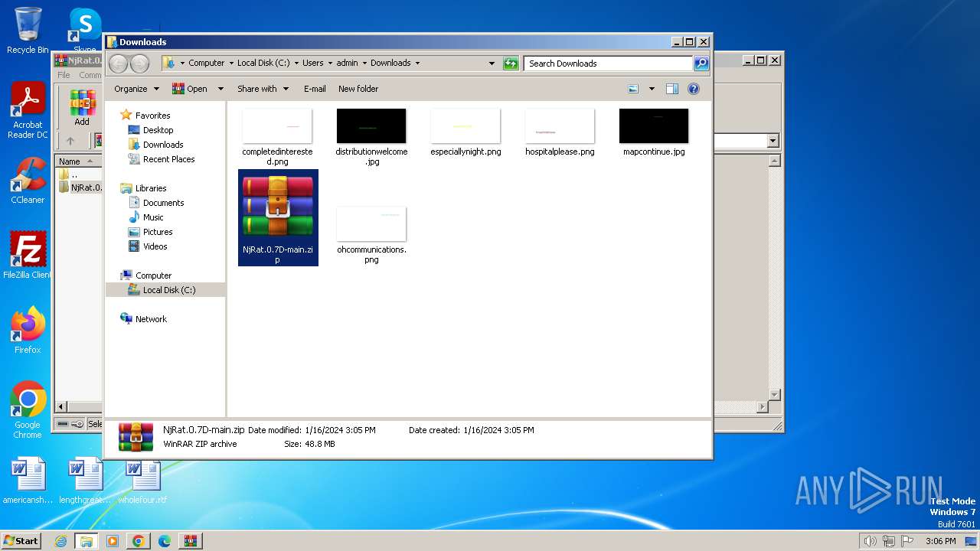Viewport: 980px width, 551px height.
Task: Select the mapcontinue.jpg file
Action: coord(654,132)
